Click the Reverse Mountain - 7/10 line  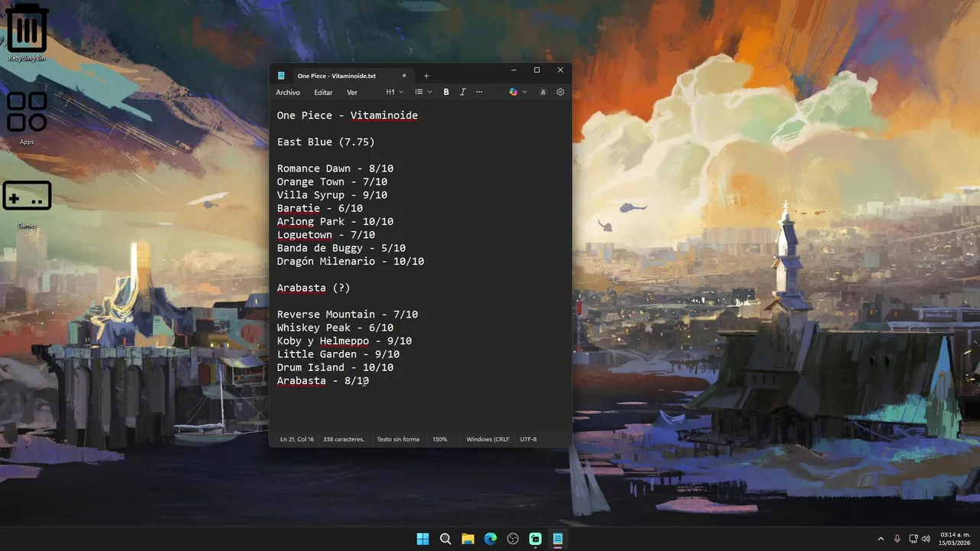[x=348, y=315]
